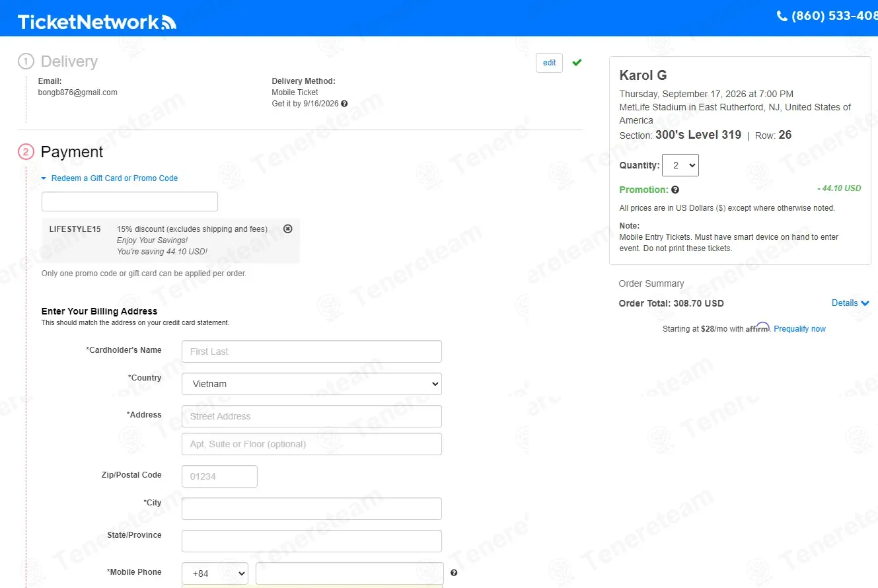
Task: Click the City input field
Action: tap(312, 509)
